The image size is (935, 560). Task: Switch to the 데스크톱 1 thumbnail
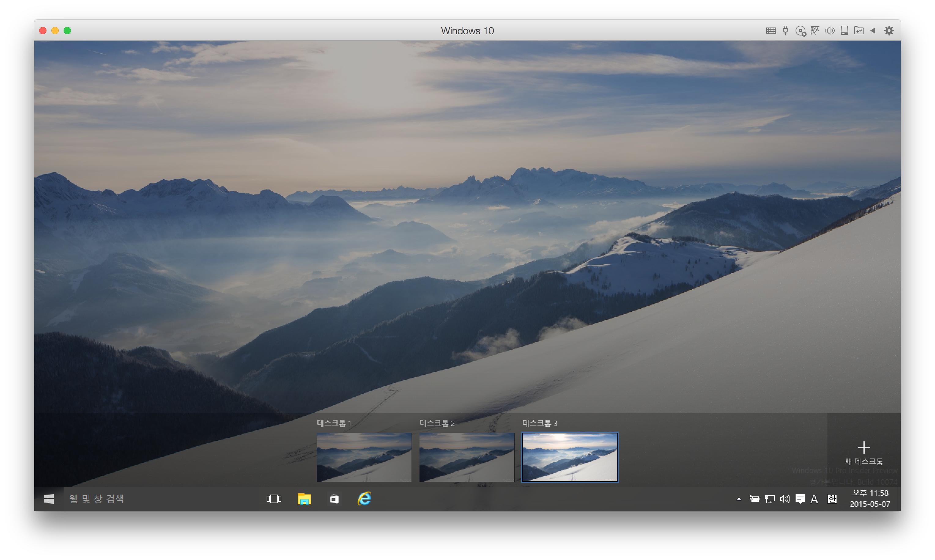point(364,457)
